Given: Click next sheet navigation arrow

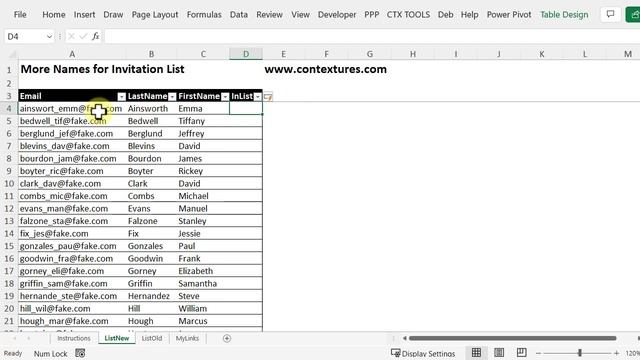Looking at the screenshot, I should tap(29, 338).
